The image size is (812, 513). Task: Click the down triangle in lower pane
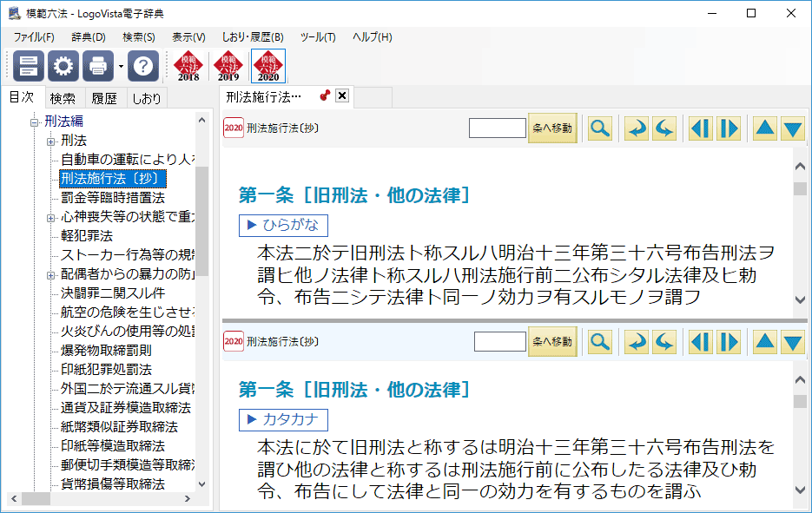pyautogui.click(x=793, y=342)
